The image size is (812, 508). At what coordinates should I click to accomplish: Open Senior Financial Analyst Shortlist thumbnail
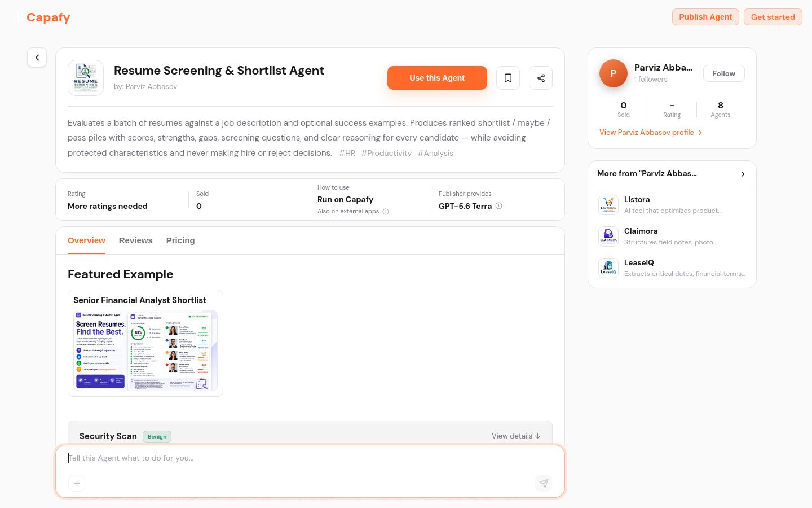point(145,350)
